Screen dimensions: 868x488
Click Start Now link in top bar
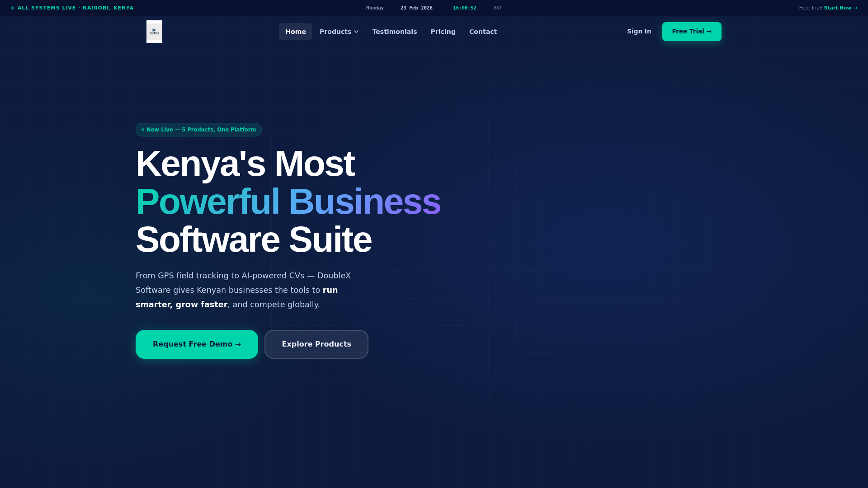[x=840, y=8]
